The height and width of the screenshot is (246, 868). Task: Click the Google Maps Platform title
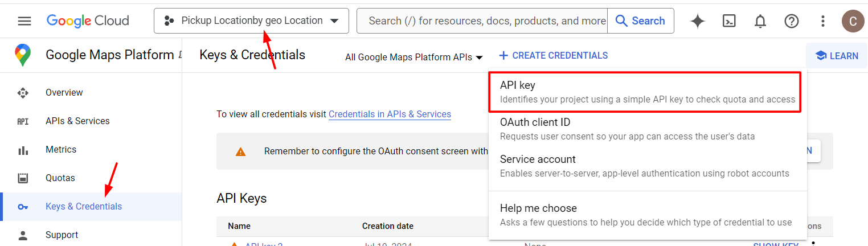point(109,55)
